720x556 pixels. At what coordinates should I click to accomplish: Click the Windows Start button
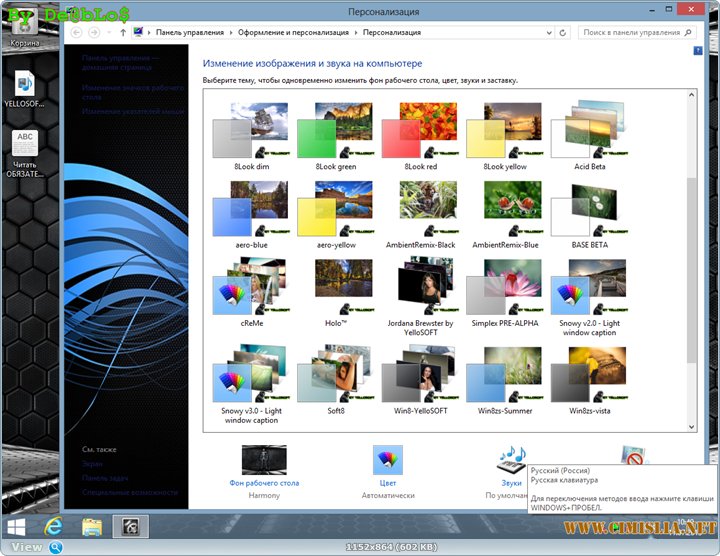tap(17, 525)
